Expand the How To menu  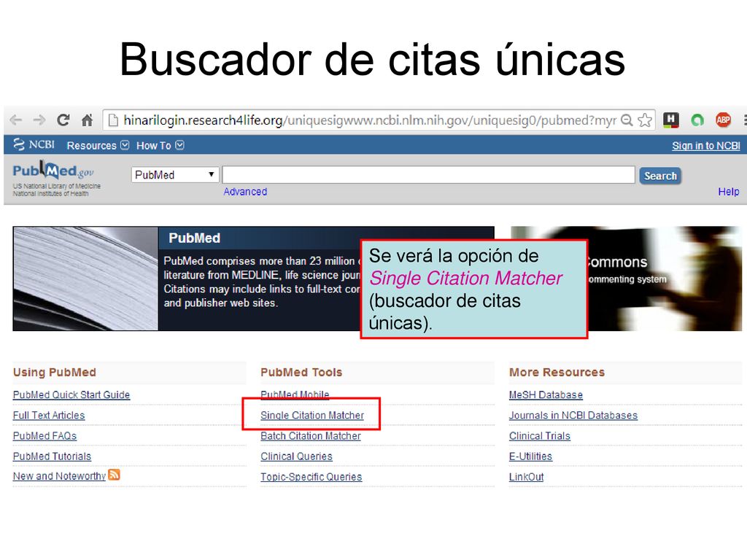(160, 145)
